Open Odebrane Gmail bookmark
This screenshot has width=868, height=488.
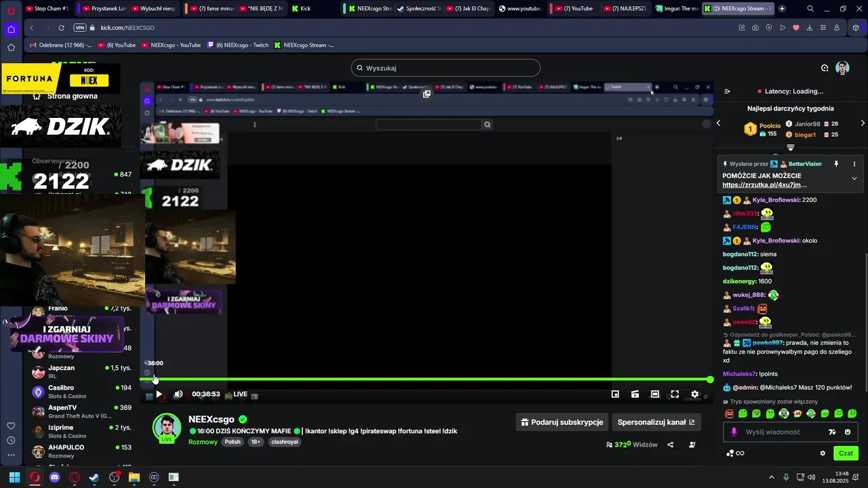point(60,45)
